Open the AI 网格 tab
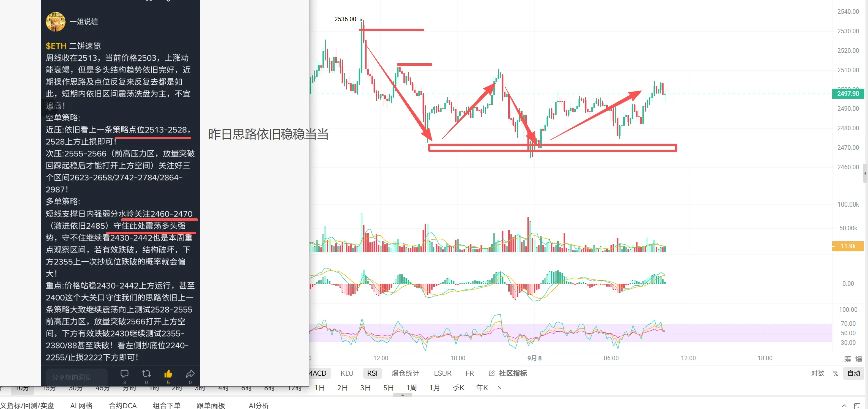Viewport: 868px width, 409px height. pos(81,405)
